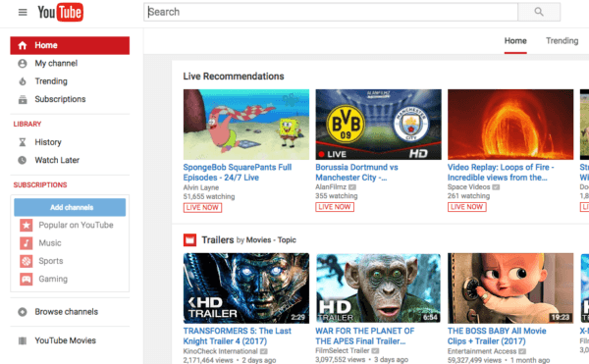Open the hamburger guide menu icon
This screenshot has height=364, width=589.
click(x=23, y=12)
